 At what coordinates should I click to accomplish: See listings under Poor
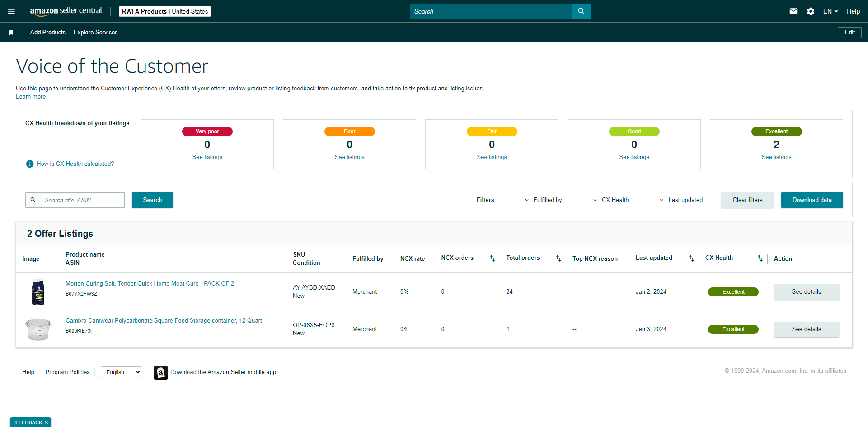click(350, 157)
